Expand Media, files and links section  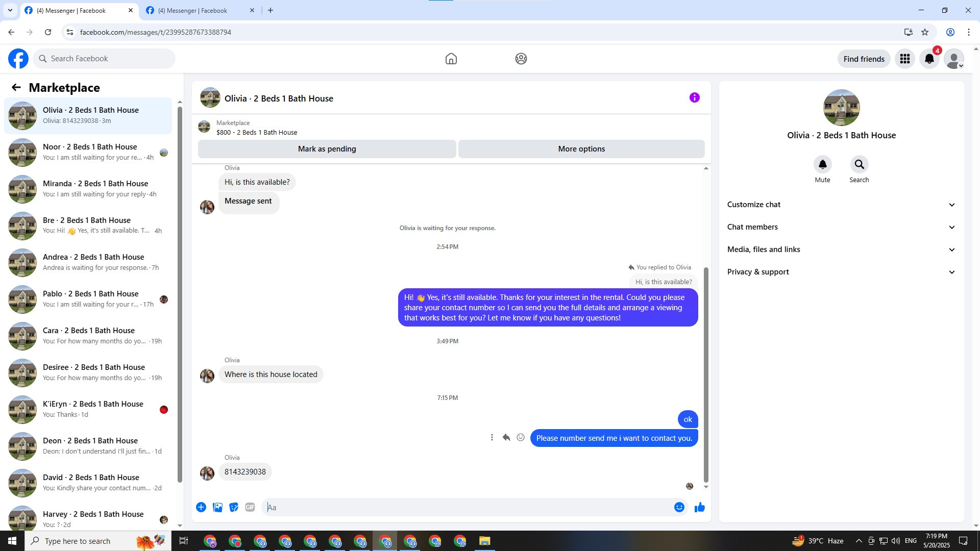click(x=841, y=249)
